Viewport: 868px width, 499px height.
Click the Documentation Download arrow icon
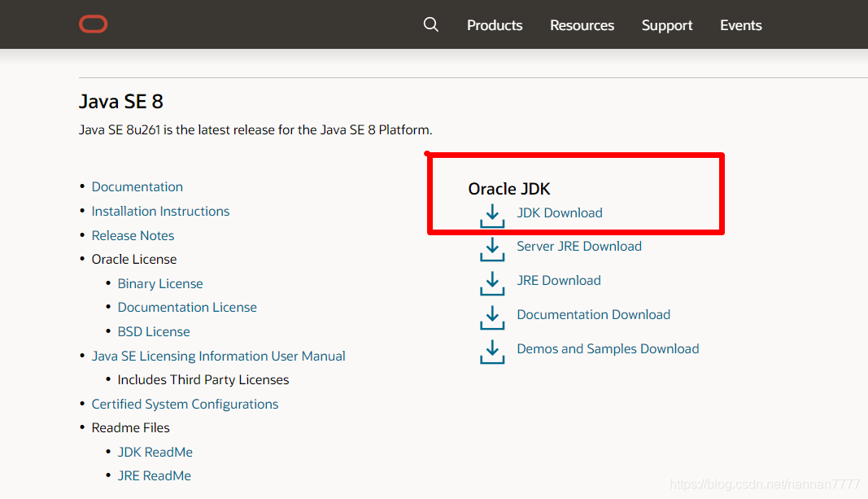(x=492, y=317)
